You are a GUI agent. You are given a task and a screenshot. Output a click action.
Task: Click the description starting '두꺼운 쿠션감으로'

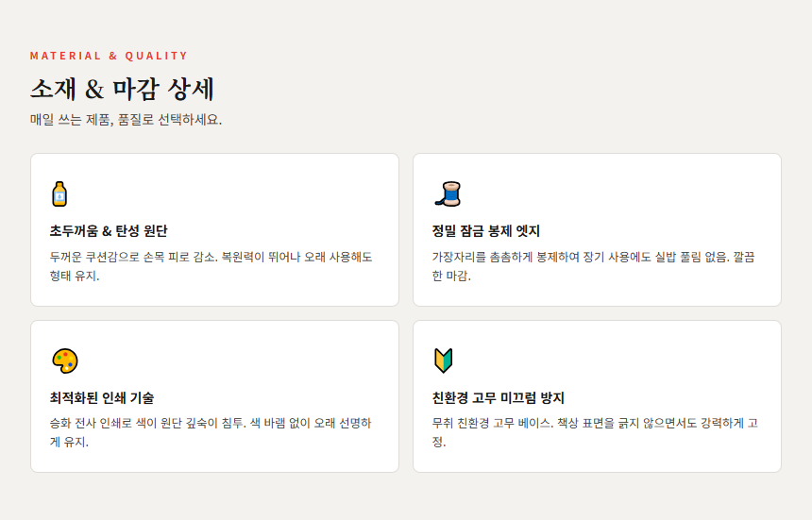211,266
